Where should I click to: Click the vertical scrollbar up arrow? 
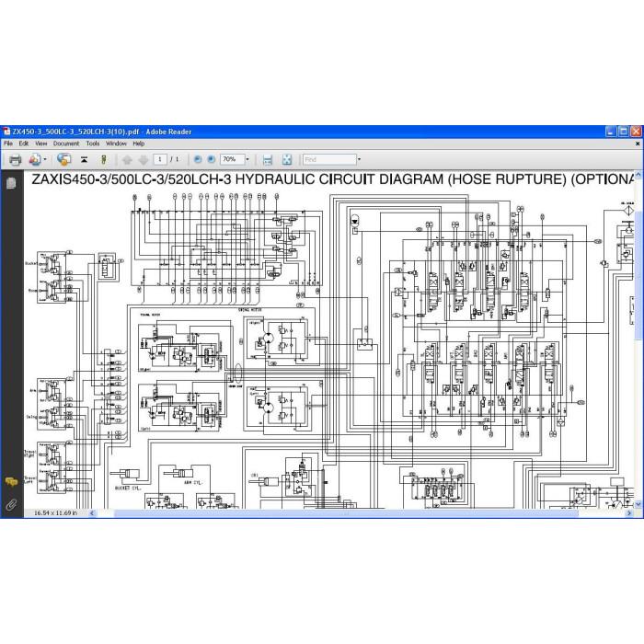pyautogui.click(x=638, y=175)
